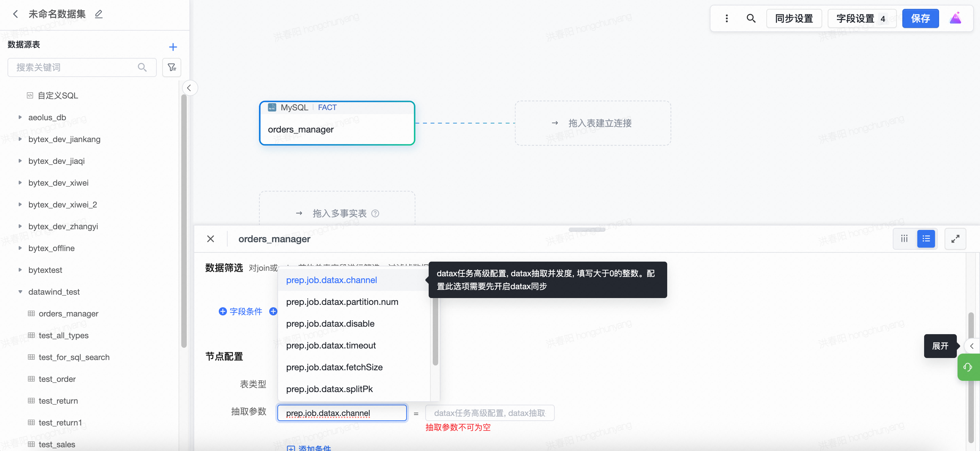The width and height of the screenshot is (980, 451).
Task: Expand the panel to fullscreen
Action: tap(955, 239)
